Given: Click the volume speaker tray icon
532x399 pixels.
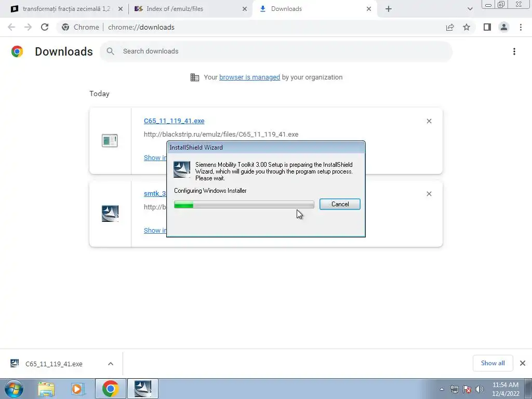Looking at the screenshot, I should (x=480, y=389).
